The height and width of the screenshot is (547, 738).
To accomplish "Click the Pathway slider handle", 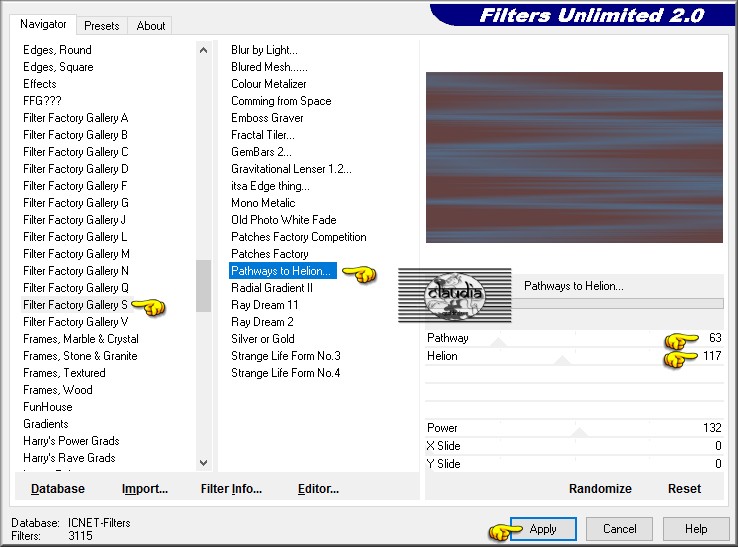I will coord(498,343).
